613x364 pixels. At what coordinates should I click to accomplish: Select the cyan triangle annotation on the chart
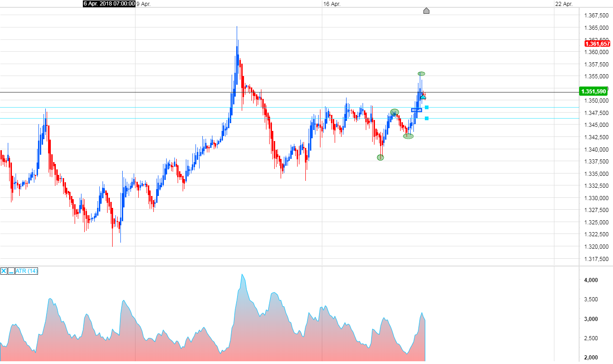tap(423, 97)
